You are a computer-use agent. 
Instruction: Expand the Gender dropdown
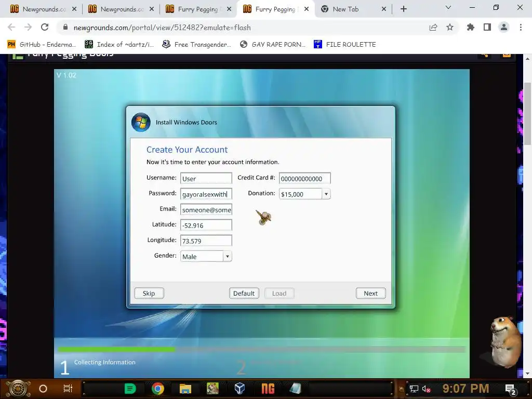point(228,257)
